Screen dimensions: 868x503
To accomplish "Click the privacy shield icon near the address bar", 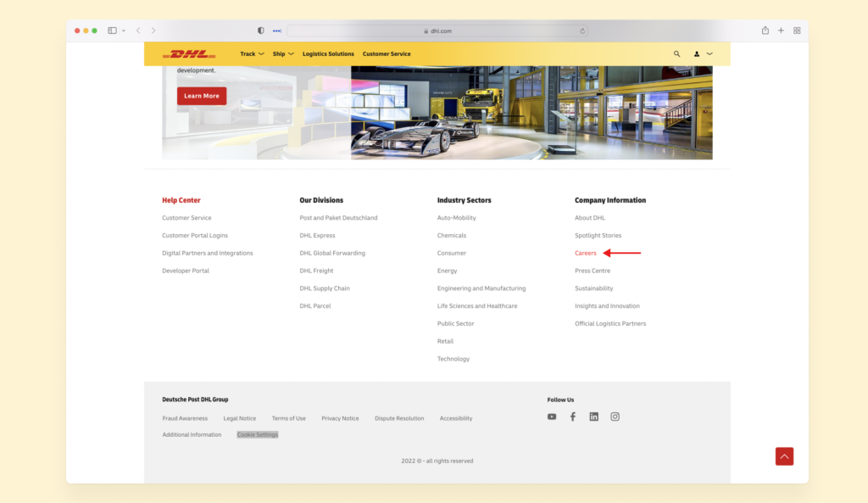I will pyautogui.click(x=259, y=30).
